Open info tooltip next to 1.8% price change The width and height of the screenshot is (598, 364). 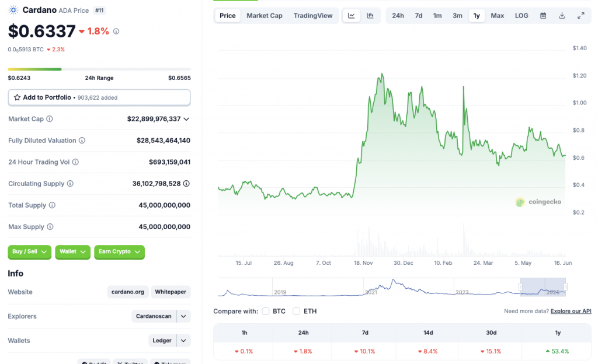(x=116, y=32)
